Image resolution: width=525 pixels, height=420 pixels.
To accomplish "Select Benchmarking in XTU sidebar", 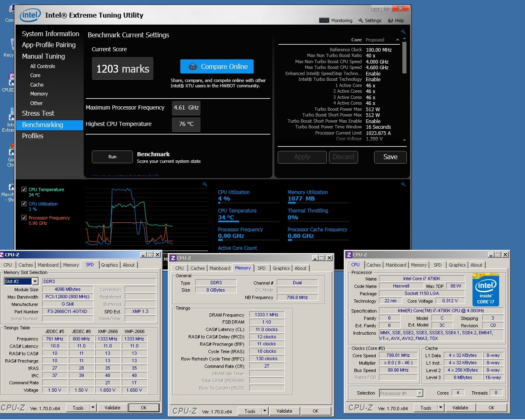I will coord(50,125).
